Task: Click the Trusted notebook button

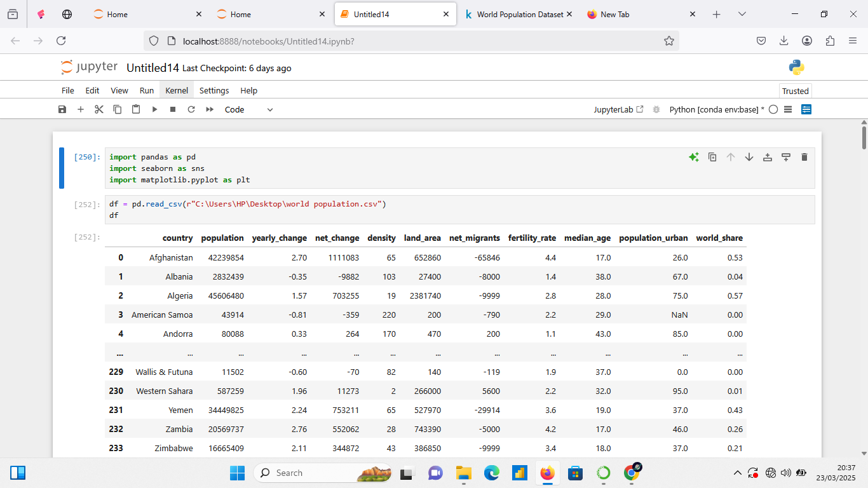Action: pyautogui.click(x=796, y=91)
